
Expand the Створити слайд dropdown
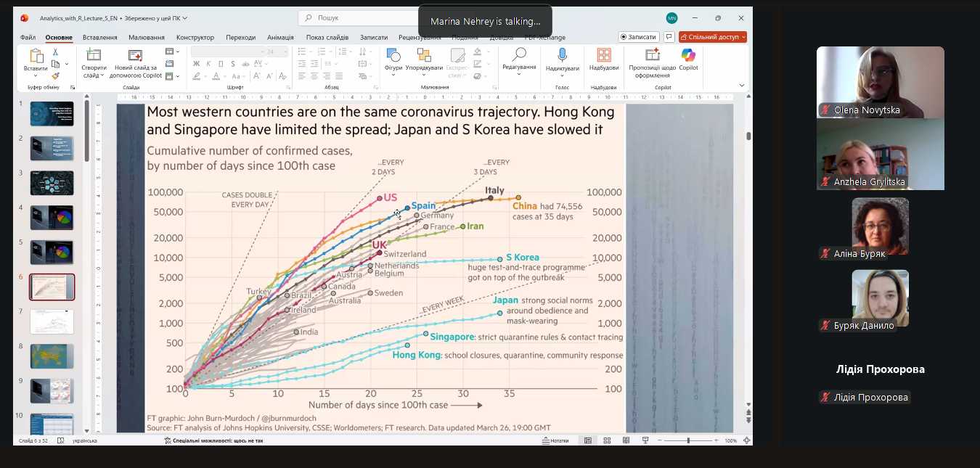[x=93, y=75]
